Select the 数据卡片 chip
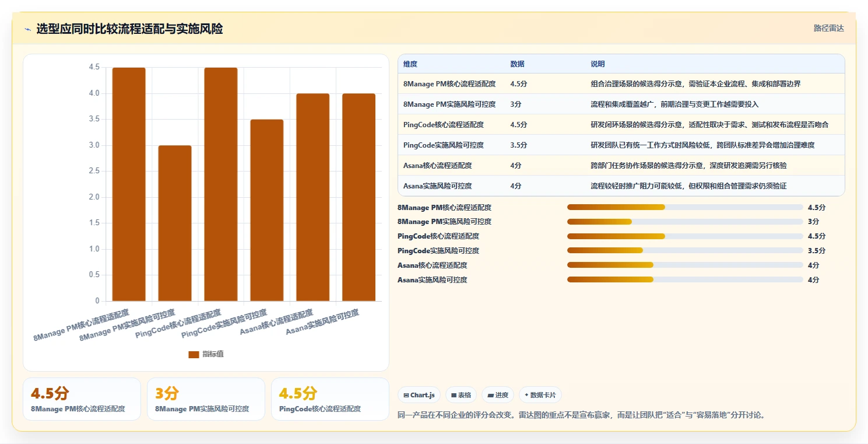 540,395
